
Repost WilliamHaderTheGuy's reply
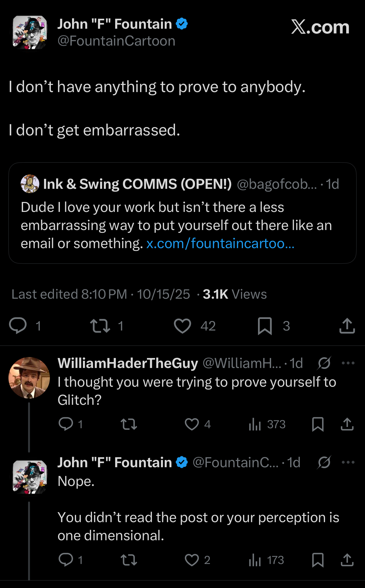coord(129,424)
